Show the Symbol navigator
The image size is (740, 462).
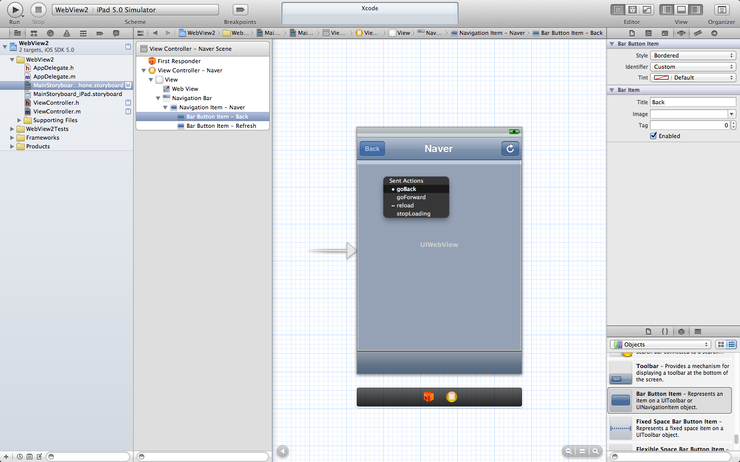point(34,33)
